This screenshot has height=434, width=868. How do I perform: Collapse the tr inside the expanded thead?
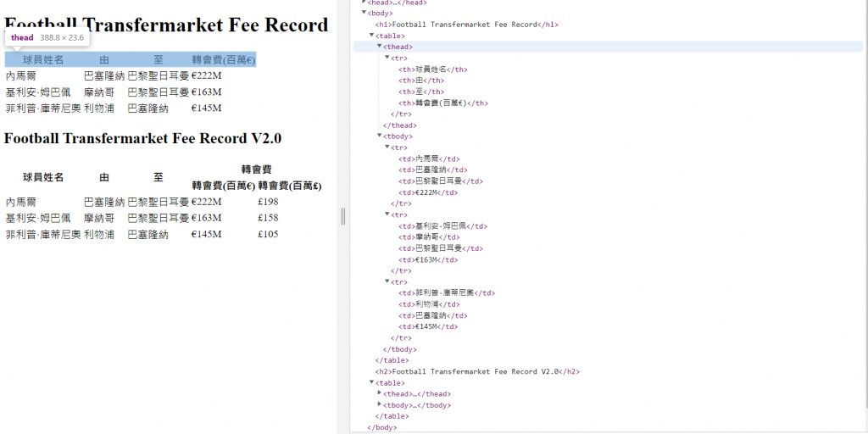pos(387,58)
